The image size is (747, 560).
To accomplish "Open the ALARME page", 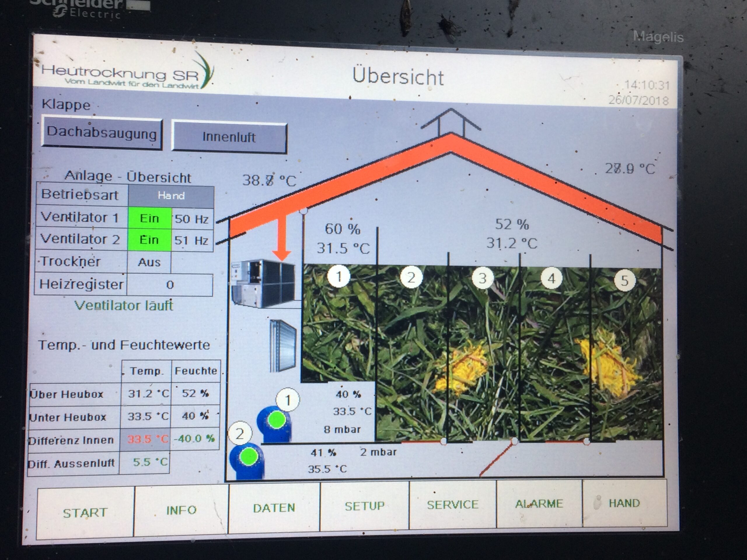I will 539,504.
